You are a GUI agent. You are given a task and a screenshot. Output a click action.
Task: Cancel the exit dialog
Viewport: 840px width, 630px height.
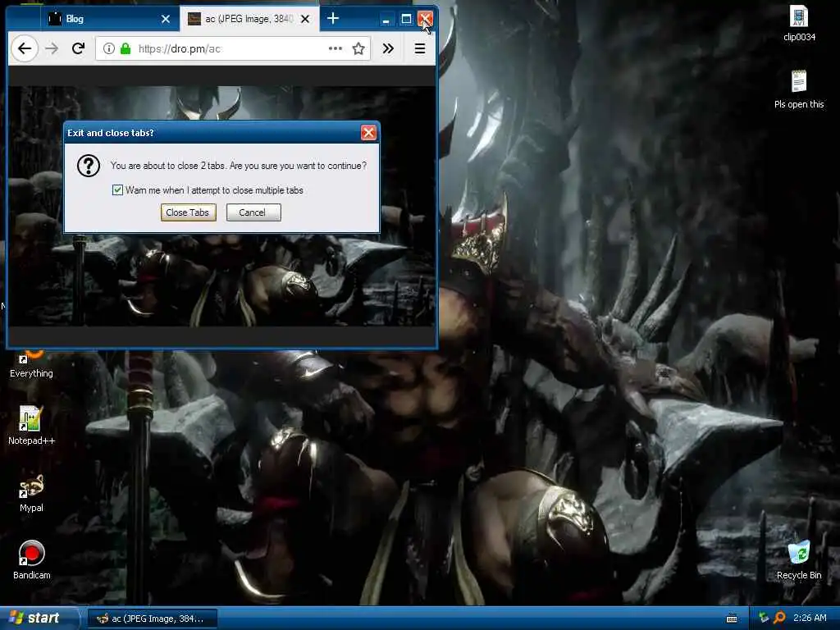253,212
